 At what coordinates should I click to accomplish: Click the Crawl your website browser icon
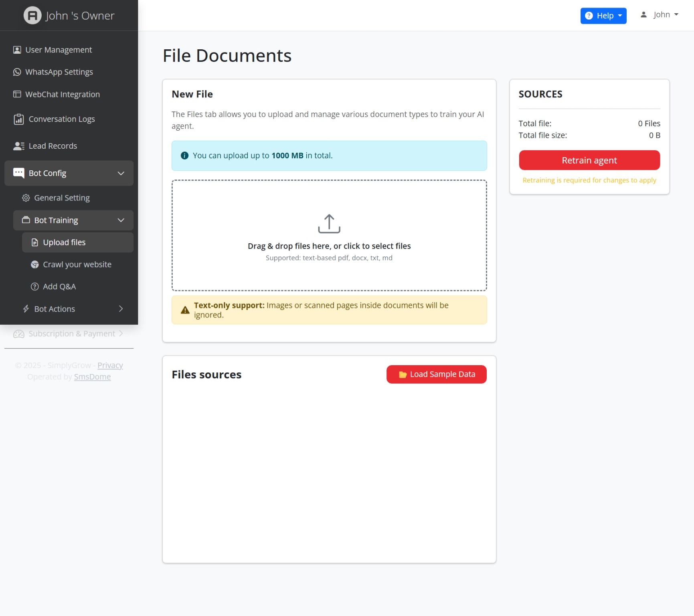point(34,265)
